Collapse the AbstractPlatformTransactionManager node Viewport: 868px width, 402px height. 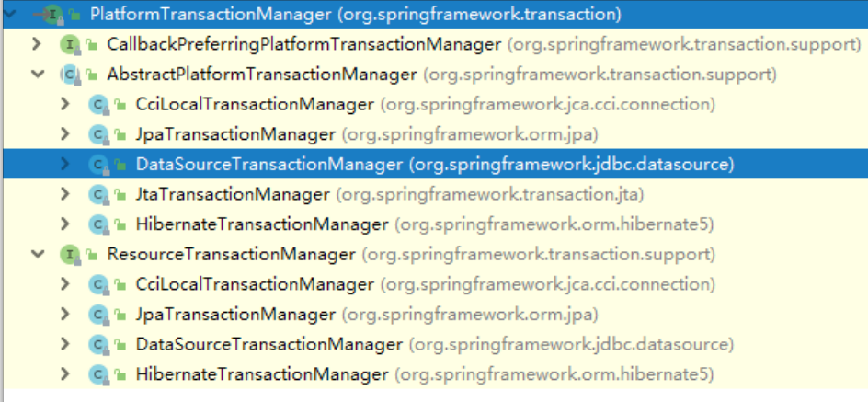tap(37, 75)
